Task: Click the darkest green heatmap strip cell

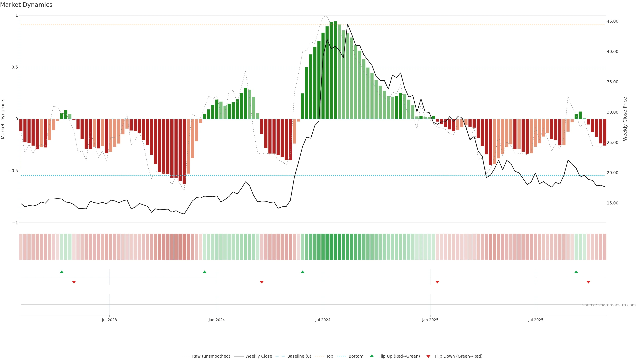Action: tap(335, 247)
